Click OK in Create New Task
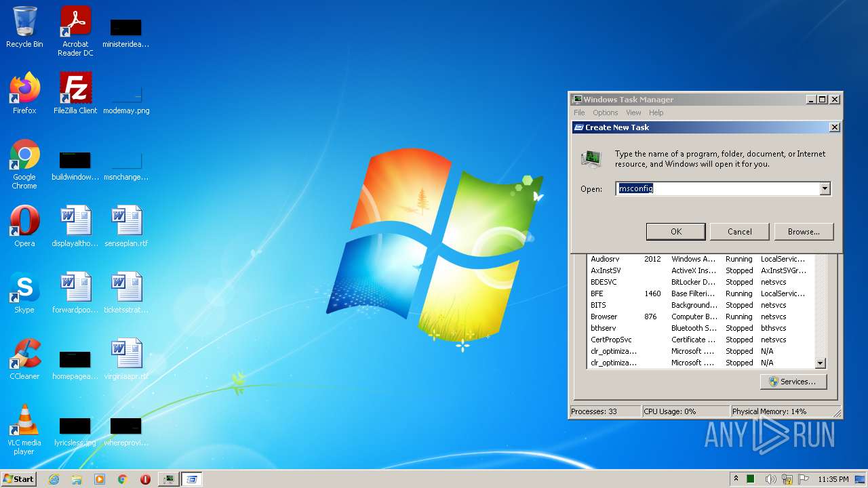The image size is (868, 488). pos(676,231)
